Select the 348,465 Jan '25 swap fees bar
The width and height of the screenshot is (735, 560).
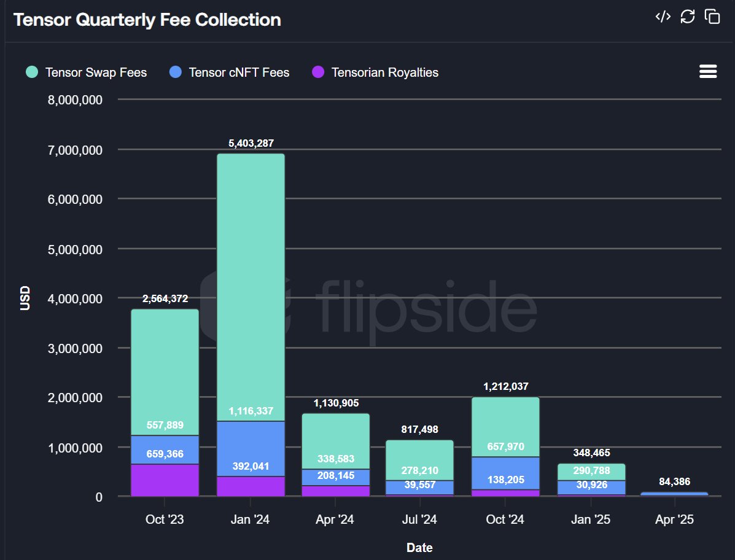click(x=591, y=472)
